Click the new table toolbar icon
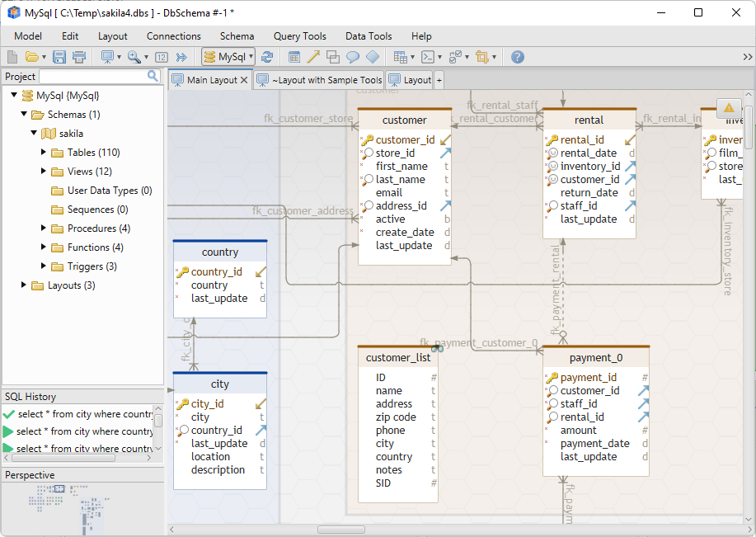 294,58
